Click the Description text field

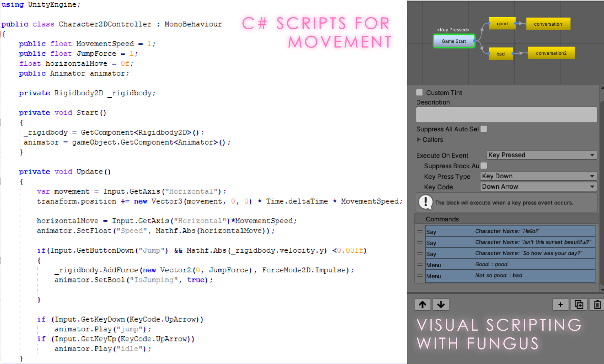506,115
